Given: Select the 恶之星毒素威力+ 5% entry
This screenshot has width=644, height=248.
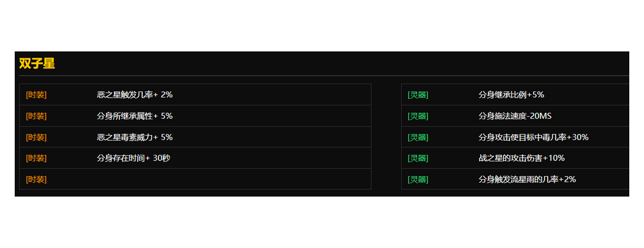Looking at the screenshot, I should [x=135, y=137].
